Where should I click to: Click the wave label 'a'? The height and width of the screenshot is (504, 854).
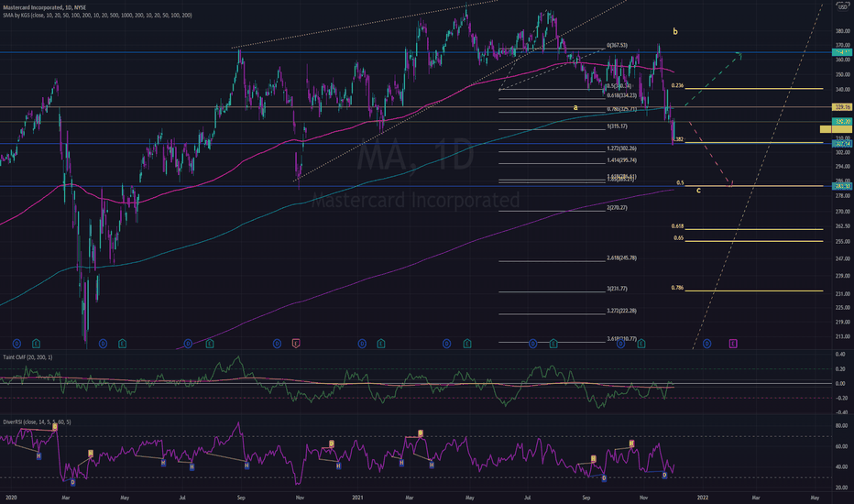575,107
